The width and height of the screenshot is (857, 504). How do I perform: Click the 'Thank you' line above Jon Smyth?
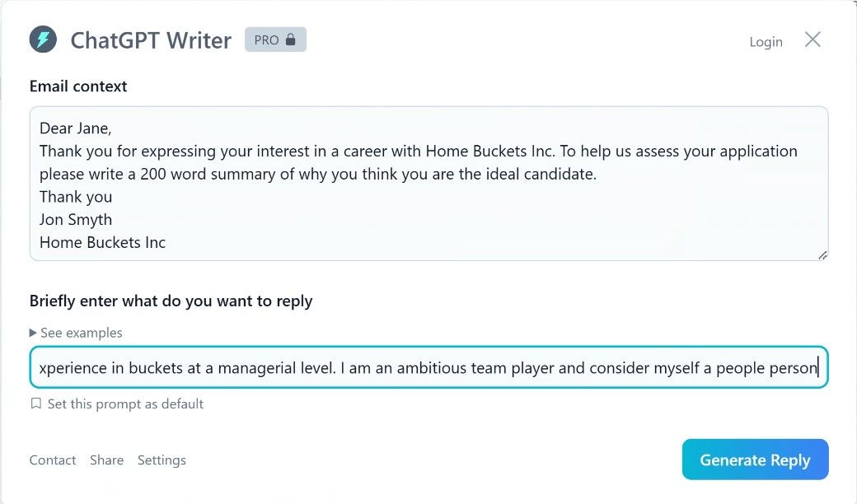(76, 197)
